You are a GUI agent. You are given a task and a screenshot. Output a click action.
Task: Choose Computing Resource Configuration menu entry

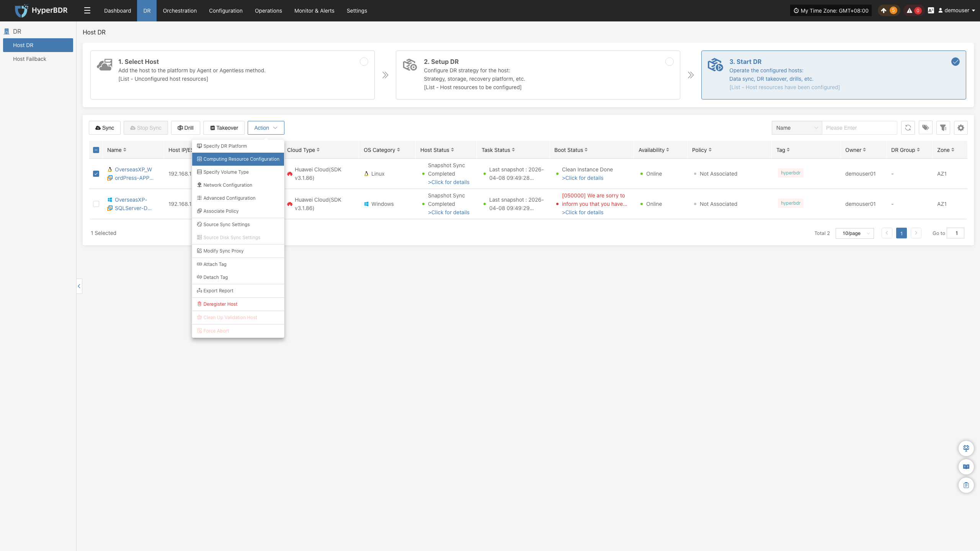click(238, 159)
